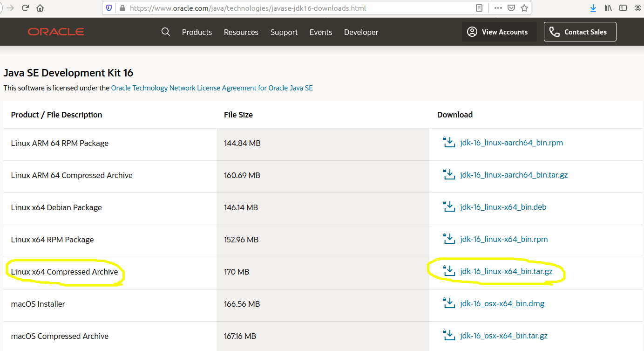
Task: Click the Download column header
Action: pos(455,115)
